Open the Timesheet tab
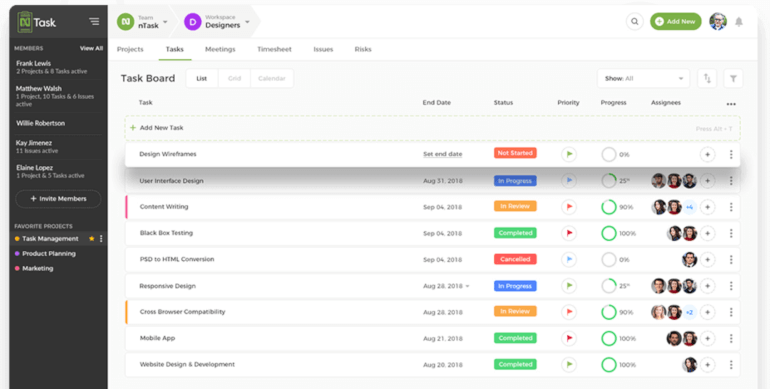 click(275, 49)
